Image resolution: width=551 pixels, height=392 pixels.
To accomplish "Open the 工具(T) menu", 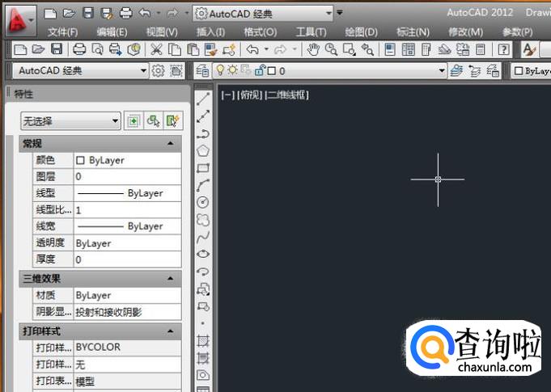I will [311, 32].
